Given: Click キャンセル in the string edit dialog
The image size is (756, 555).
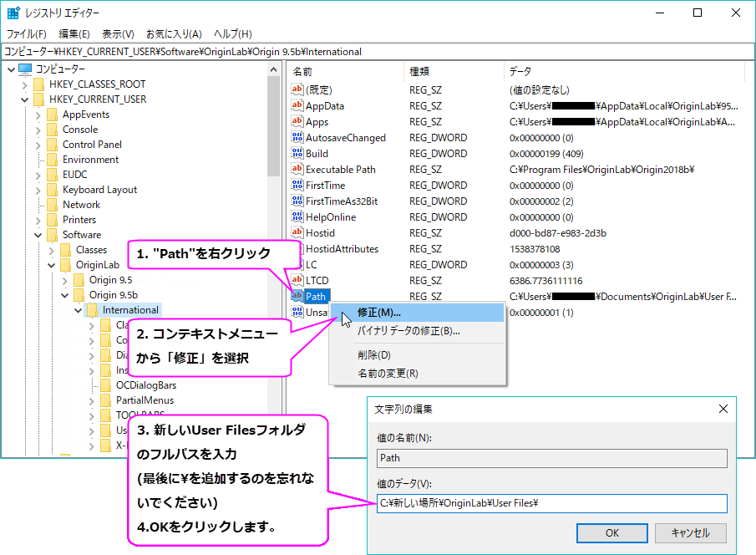Looking at the screenshot, I should click(x=691, y=532).
